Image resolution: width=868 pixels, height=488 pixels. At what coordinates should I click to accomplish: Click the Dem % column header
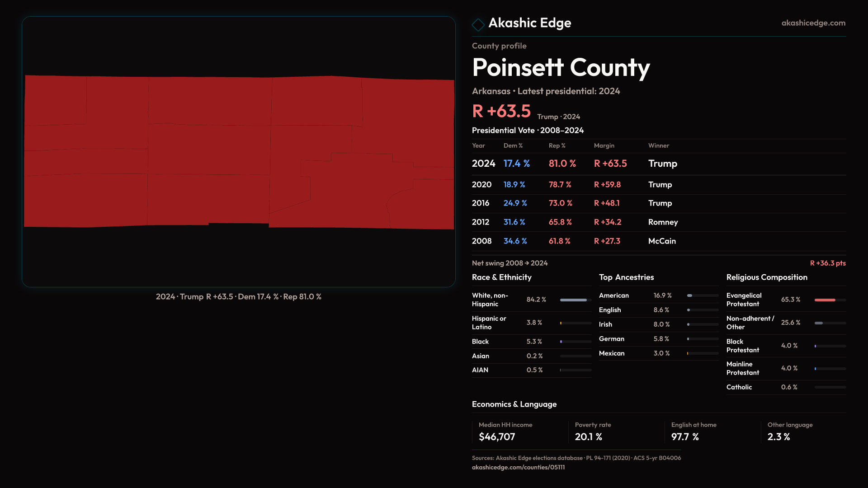513,145
